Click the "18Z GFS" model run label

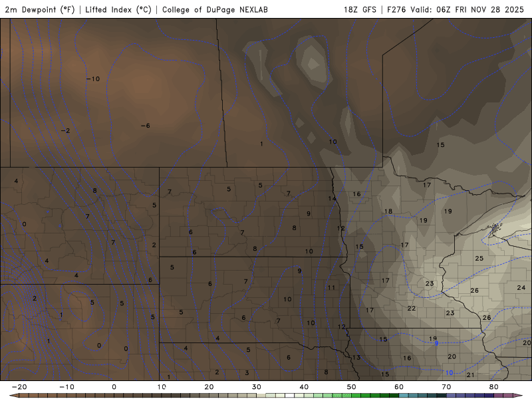360,9
